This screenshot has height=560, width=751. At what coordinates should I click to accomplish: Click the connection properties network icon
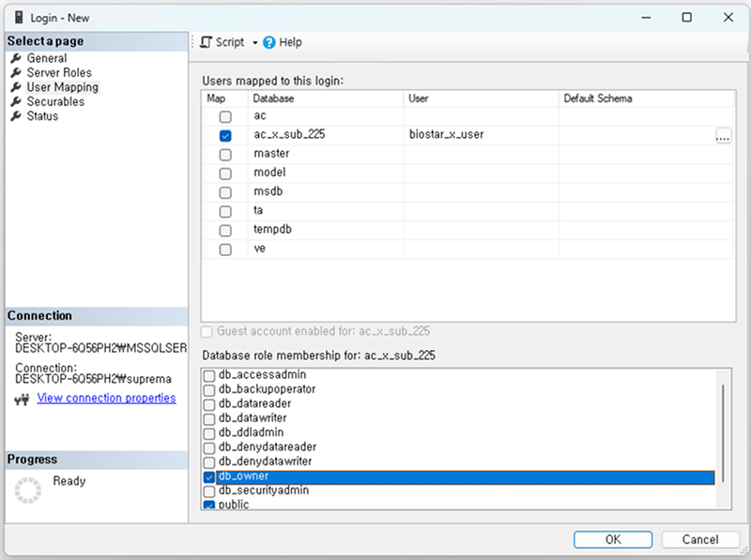[23, 400]
